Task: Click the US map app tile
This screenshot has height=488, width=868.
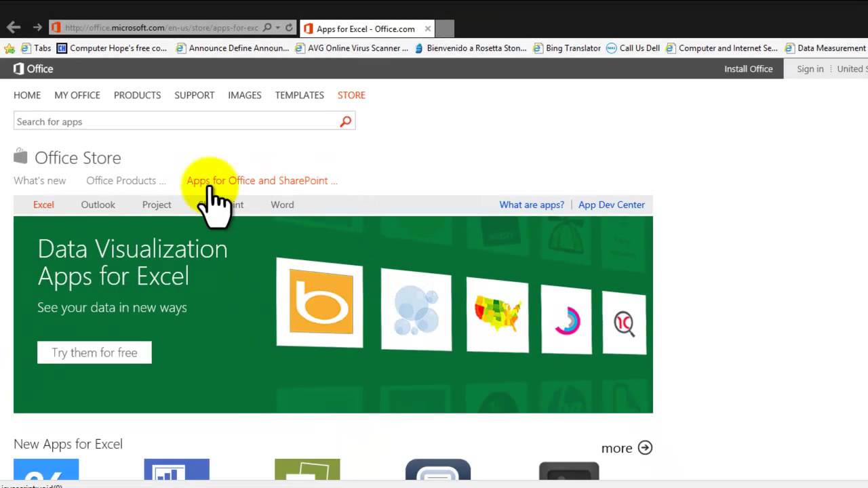Action: point(497,315)
